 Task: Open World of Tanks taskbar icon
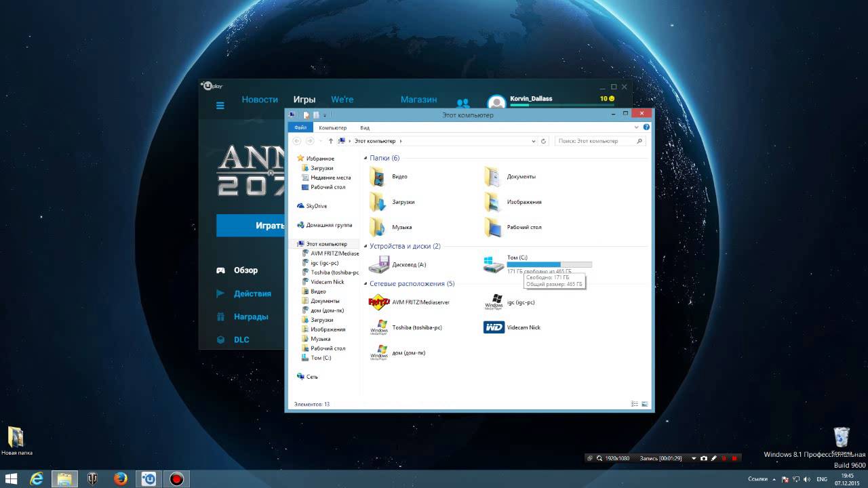[92, 479]
